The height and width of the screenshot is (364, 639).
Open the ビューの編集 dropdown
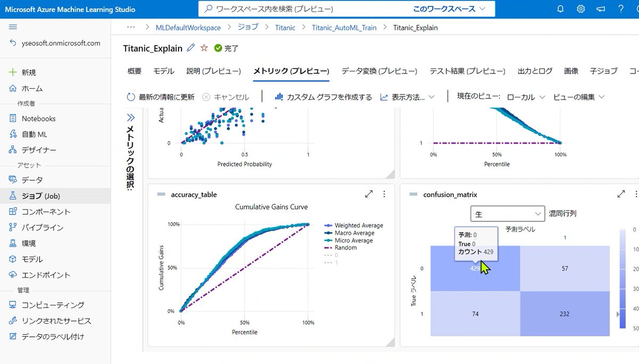[579, 97]
